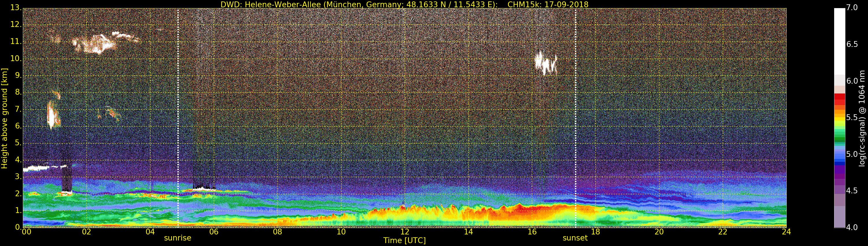Viewport: 868px width, 246px height.
Task: Click the 12 tick label on the time axis
Action: (404, 232)
